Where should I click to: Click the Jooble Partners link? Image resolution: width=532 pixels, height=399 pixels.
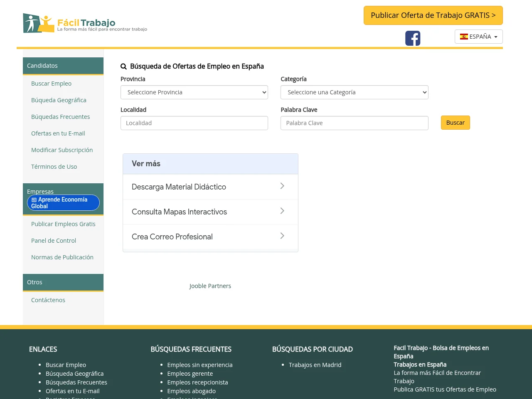click(210, 286)
